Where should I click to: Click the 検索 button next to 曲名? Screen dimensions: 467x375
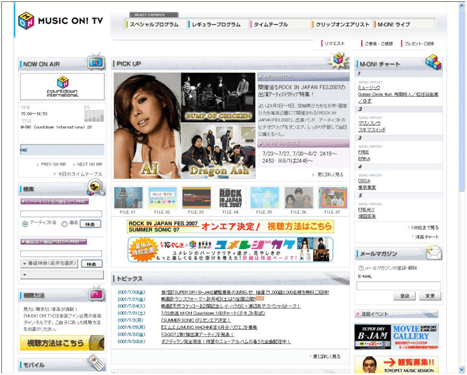(90, 224)
